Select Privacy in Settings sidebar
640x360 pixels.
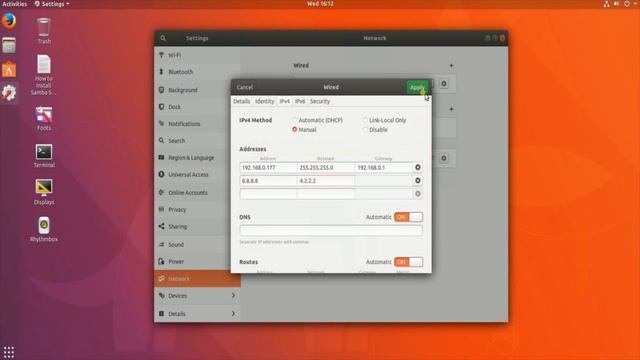tap(197, 209)
